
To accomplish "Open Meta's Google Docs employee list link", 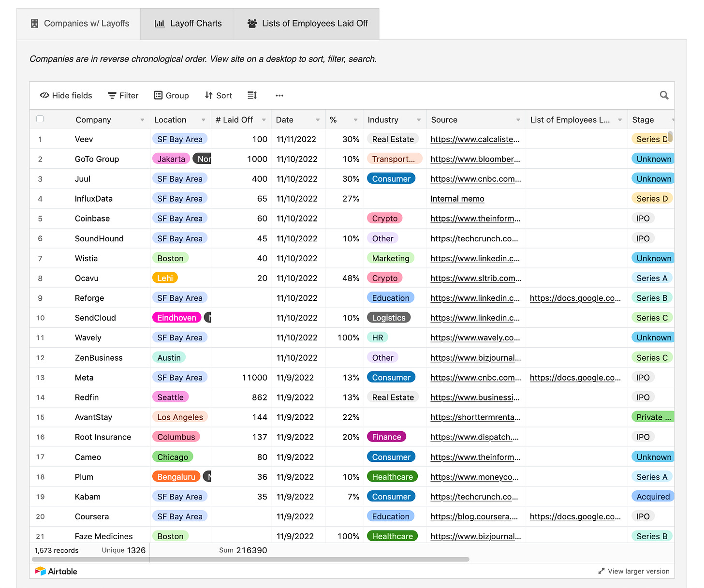I will tap(575, 378).
